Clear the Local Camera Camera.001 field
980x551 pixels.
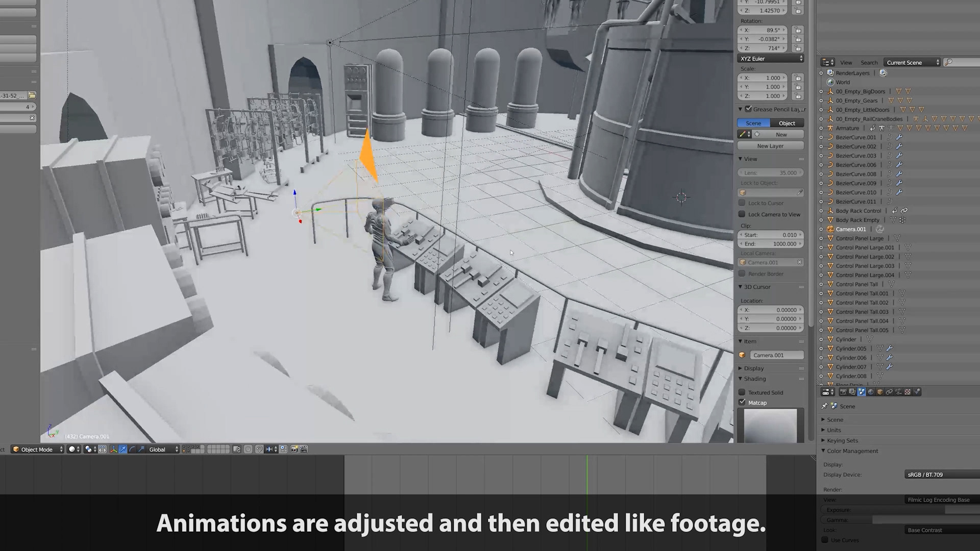coord(799,262)
